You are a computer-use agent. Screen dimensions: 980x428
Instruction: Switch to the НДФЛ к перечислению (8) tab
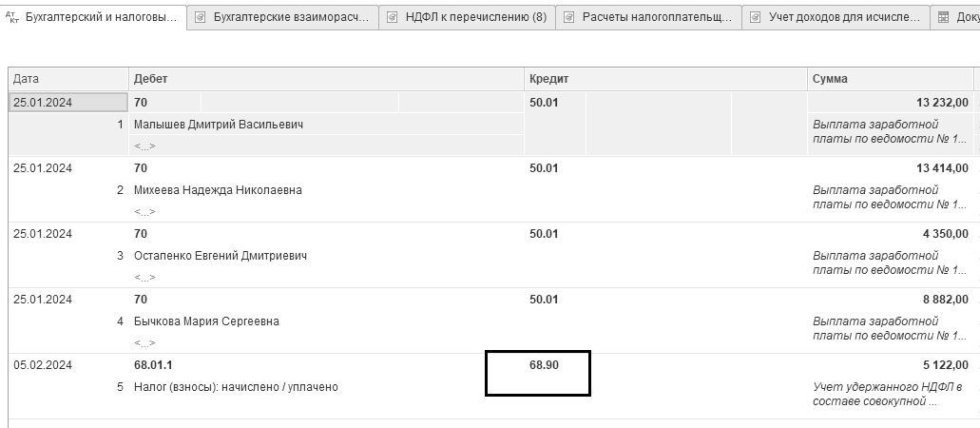pos(469,17)
